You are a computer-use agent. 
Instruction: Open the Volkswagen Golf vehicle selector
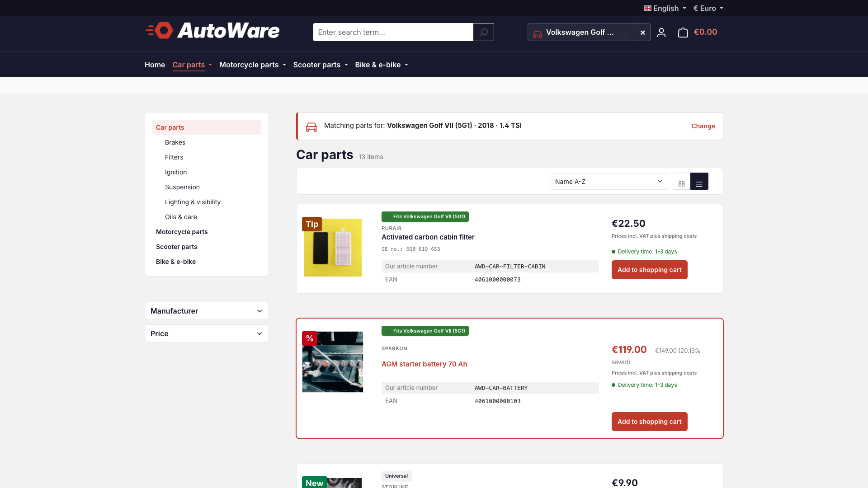(x=581, y=32)
